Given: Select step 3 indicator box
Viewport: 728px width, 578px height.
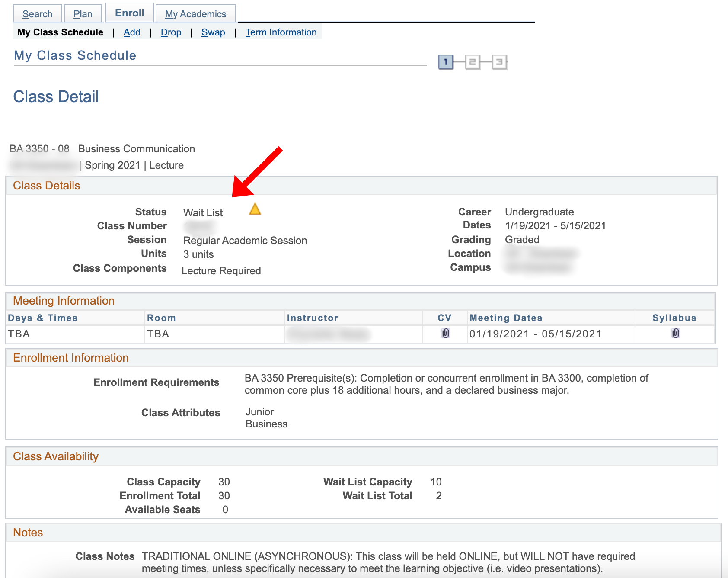Looking at the screenshot, I should pos(499,62).
